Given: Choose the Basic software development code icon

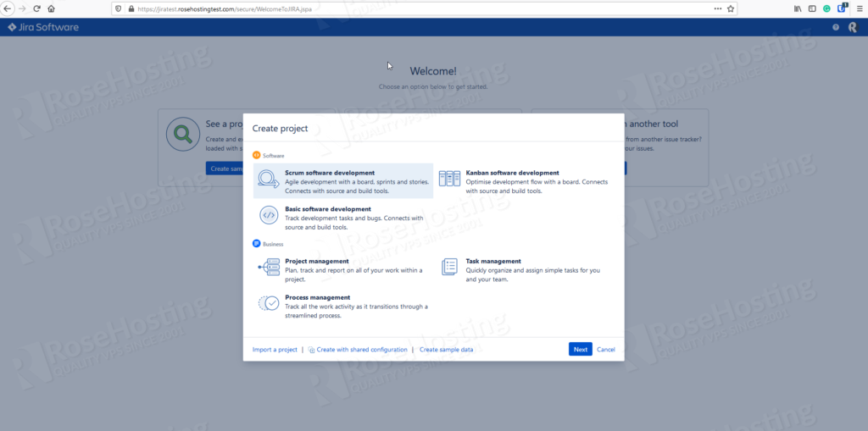Looking at the screenshot, I should tap(269, 215).
